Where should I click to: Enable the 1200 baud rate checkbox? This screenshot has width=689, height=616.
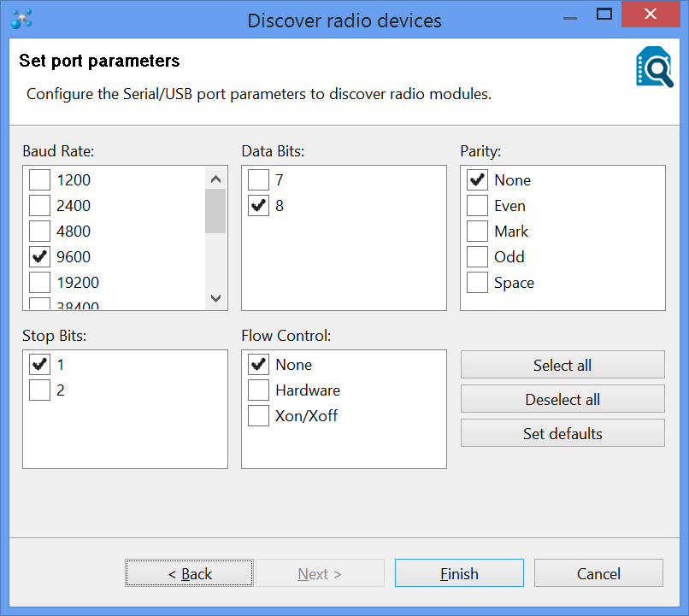39,180
